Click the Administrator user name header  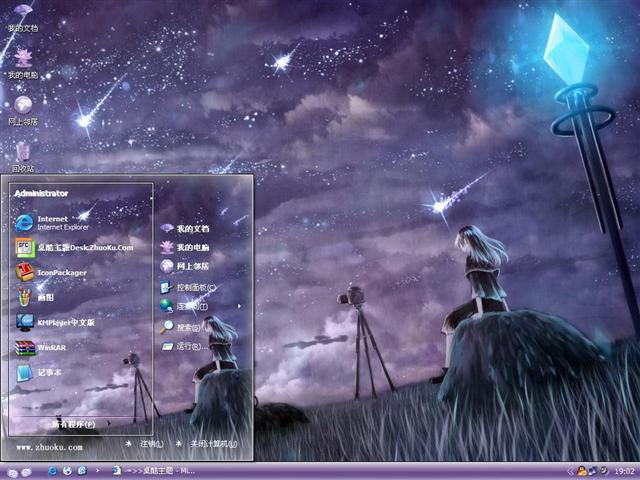41,193
